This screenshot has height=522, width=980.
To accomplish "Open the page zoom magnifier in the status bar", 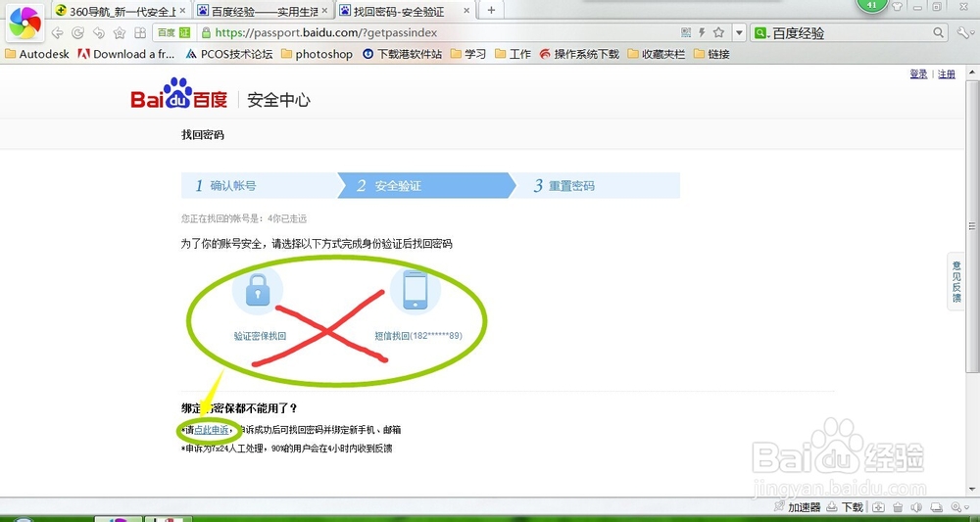I will tap(955, 507).
